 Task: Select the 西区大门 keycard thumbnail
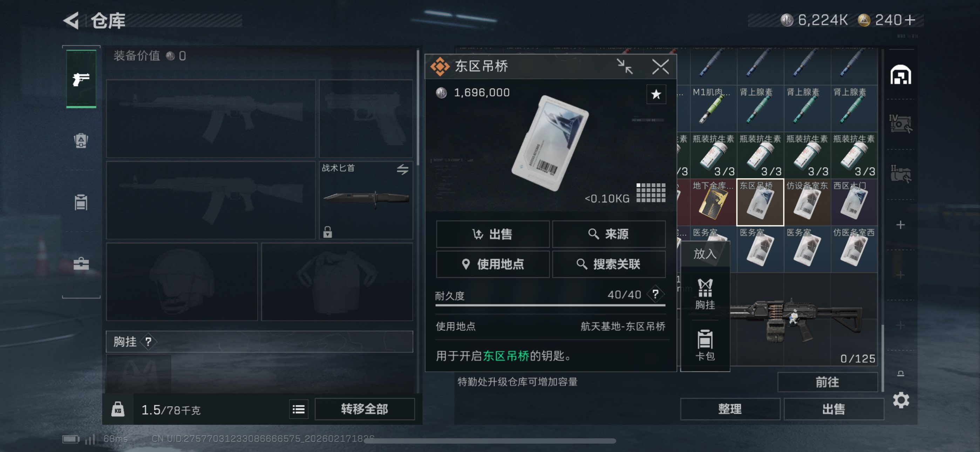tap(854, 202)
